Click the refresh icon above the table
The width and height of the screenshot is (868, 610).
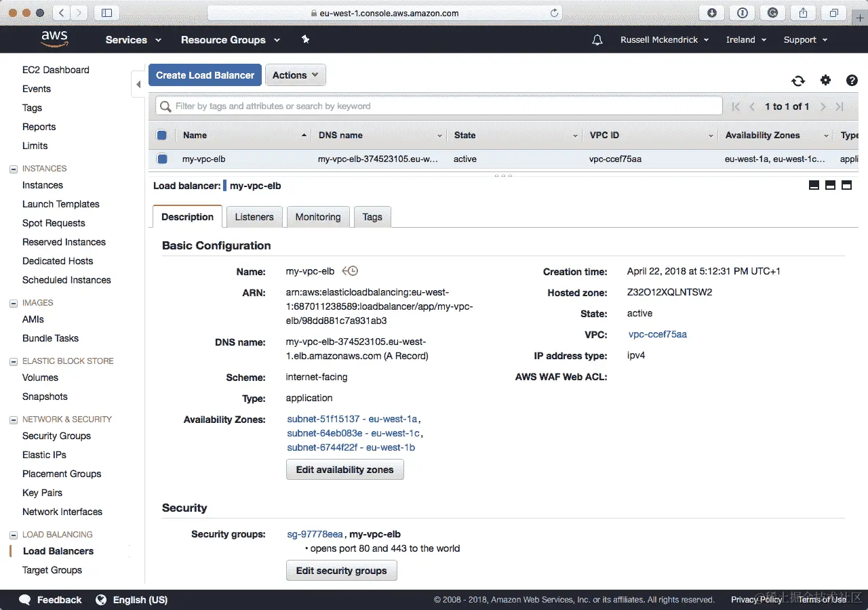798,81
